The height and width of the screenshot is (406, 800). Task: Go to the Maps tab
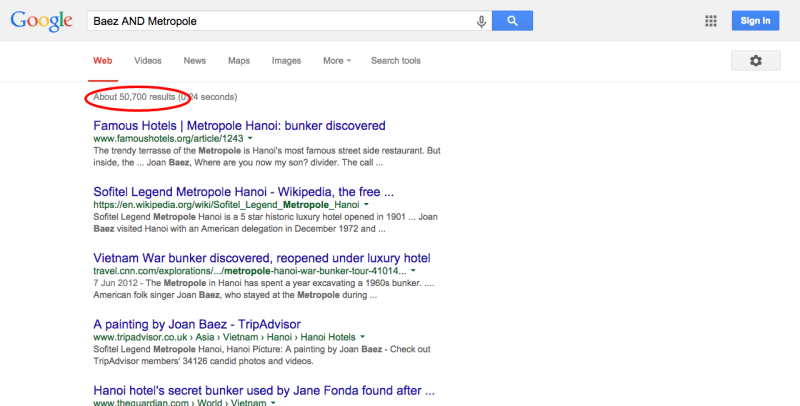(239, 61)
